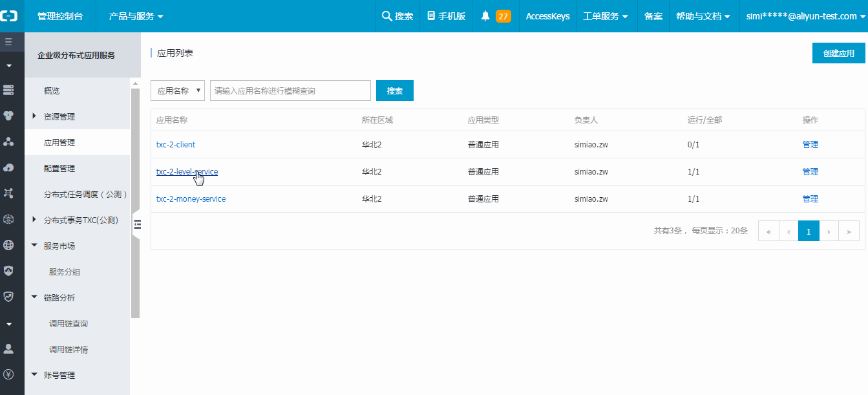Open the txc-2-money-service application link
The height and width of the screenshot is (395, 868).
tap(191, 199)
